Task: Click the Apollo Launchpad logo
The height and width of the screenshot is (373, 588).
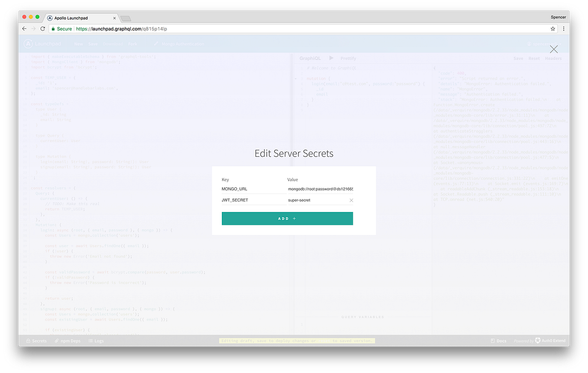Action: coord(28,44)
